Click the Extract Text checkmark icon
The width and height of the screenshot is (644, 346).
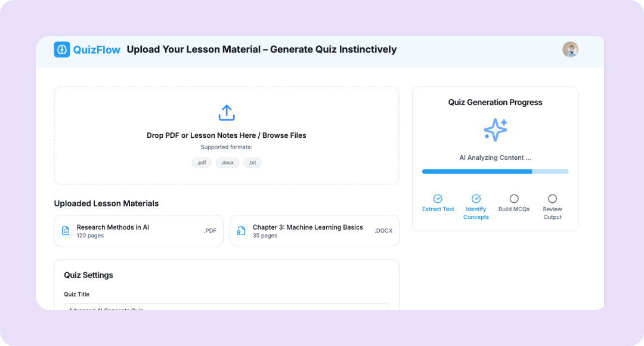pyautogui.click(x=438, y=199)
